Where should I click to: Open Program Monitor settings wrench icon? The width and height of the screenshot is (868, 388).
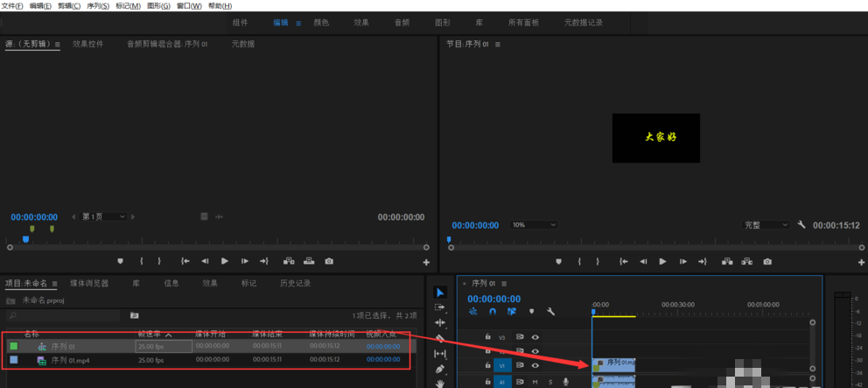click(801, 225)
